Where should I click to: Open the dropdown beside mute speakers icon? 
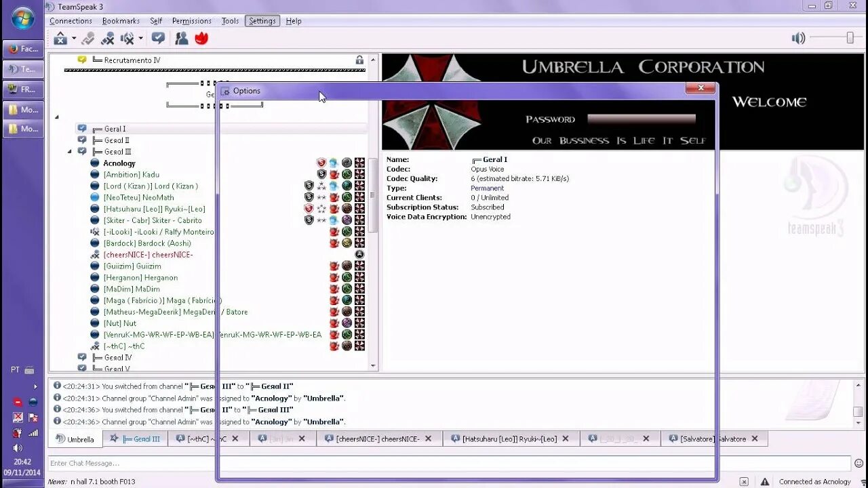click(140, 39)
